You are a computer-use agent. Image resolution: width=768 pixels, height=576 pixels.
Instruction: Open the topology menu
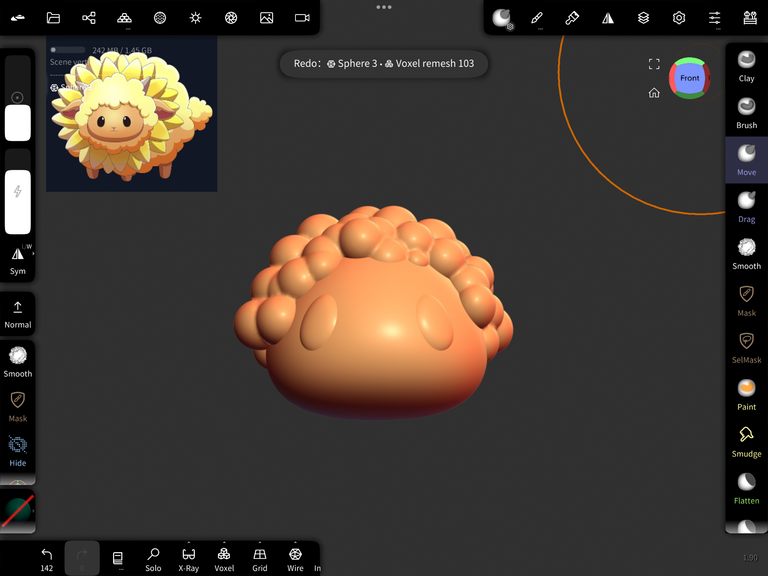(x=124, y=18)
